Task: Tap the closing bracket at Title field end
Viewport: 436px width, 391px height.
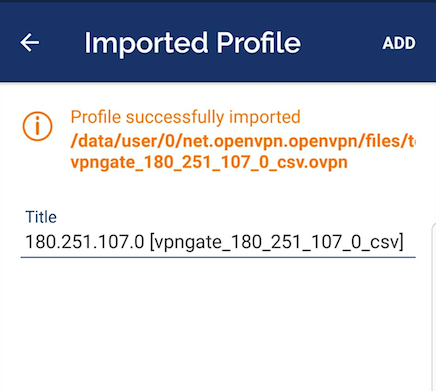Action: click(x=401, y=242)
